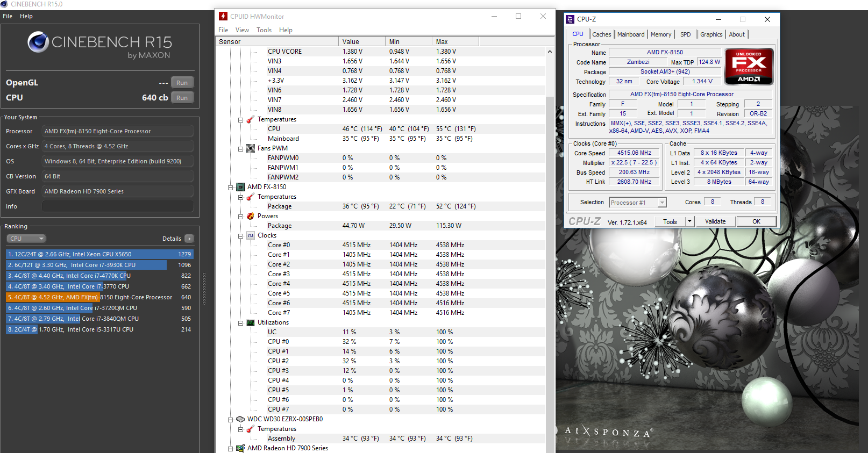Expand the AMD Radeon HD 7900 Series node

230,449
